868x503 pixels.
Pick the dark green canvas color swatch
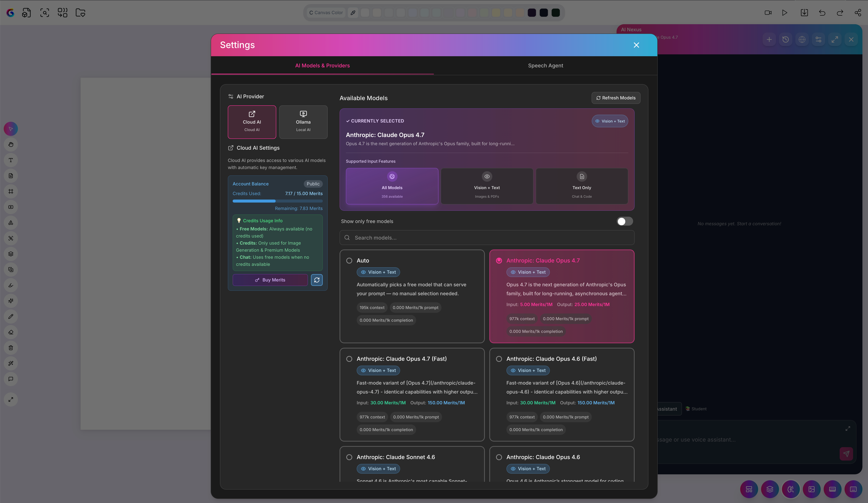tap(556, 13)
